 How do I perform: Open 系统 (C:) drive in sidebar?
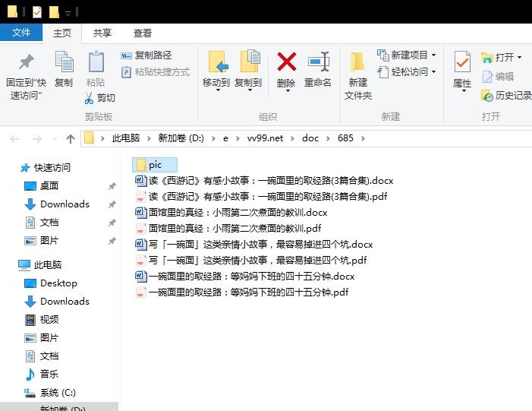(x=50, y=393)
